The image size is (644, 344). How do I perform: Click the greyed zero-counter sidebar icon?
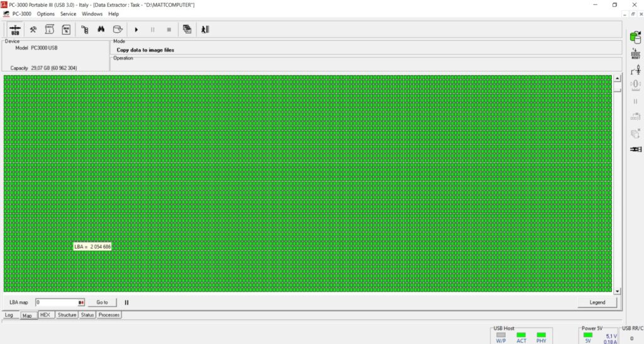636,85
